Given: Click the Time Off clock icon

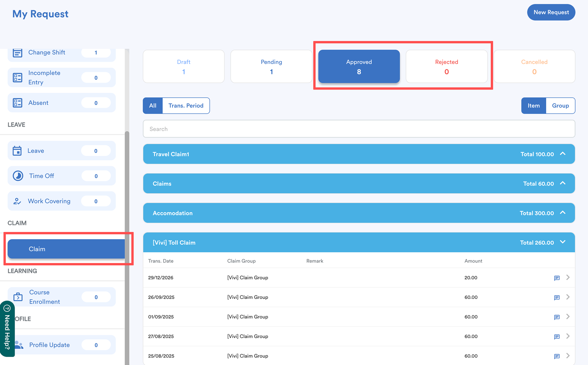Looking at the screenshot, I should 18,176.
